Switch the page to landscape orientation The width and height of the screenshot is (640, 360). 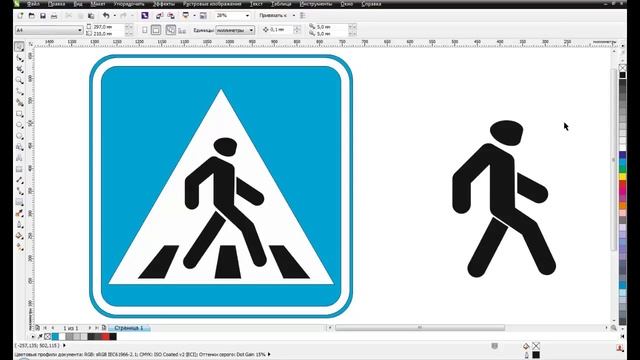click(x=156, y=30)
